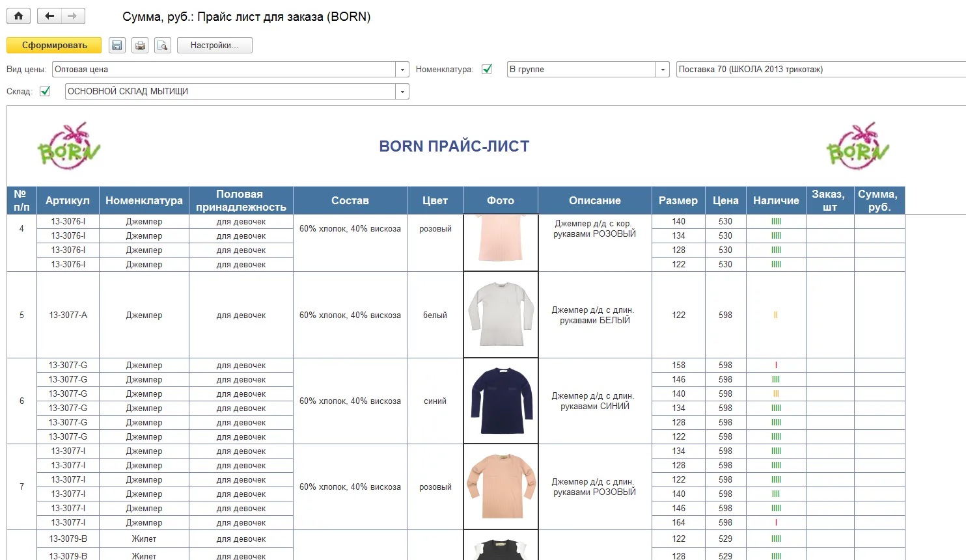The image size is (966, 560).
Task: Select the white long-sleeve jumper photo
Action: 501,315
